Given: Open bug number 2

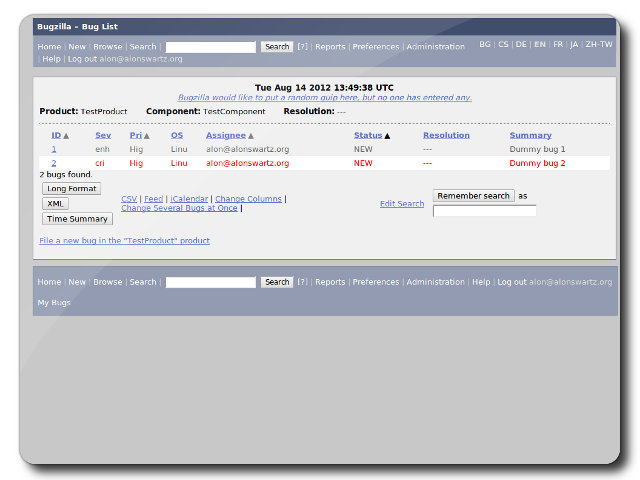Looking at the screenshot, I should coord(54,163).
